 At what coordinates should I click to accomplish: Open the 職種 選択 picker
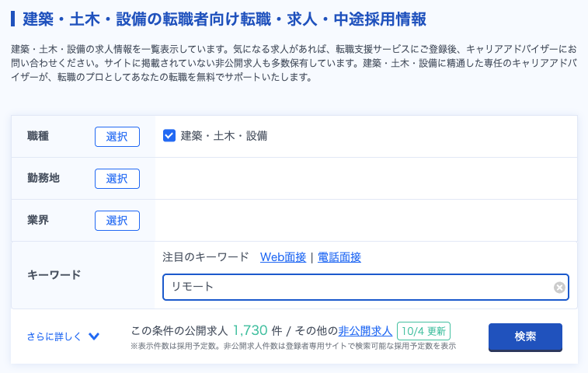[x=117, y=137]
